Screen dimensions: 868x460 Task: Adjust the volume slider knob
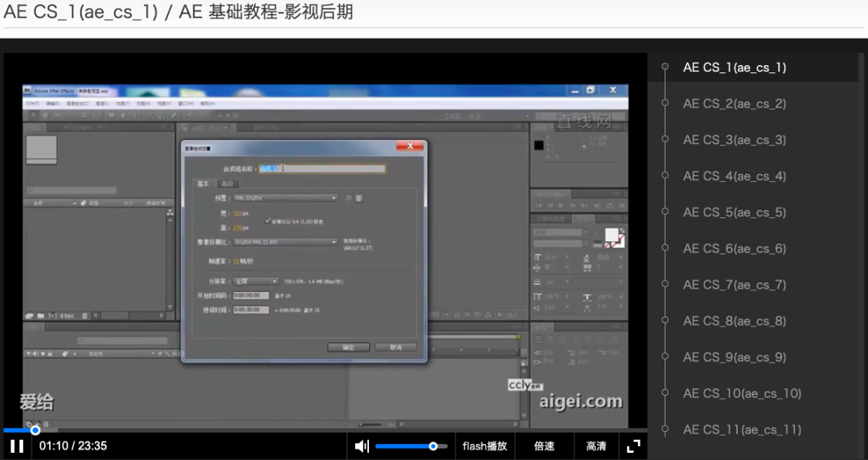(x=433, y=446)
